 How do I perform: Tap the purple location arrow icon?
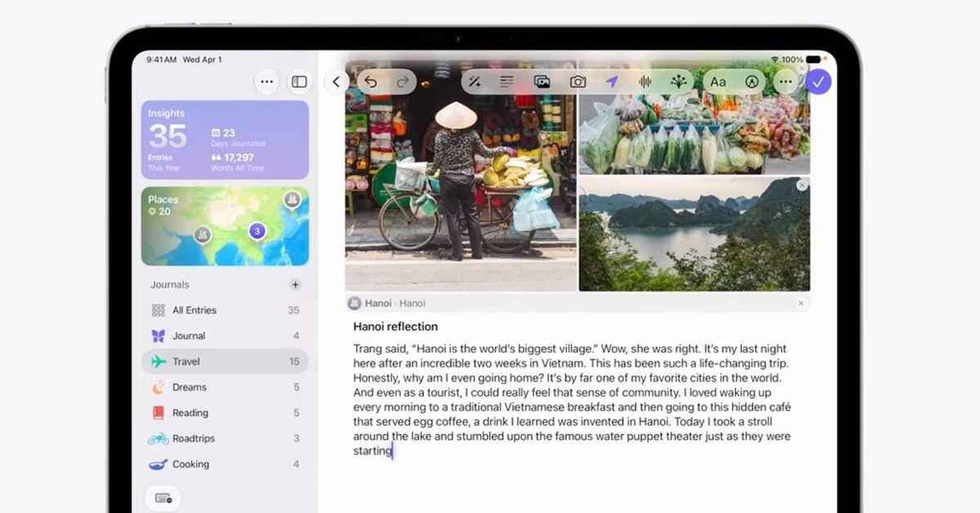(612, 82)
